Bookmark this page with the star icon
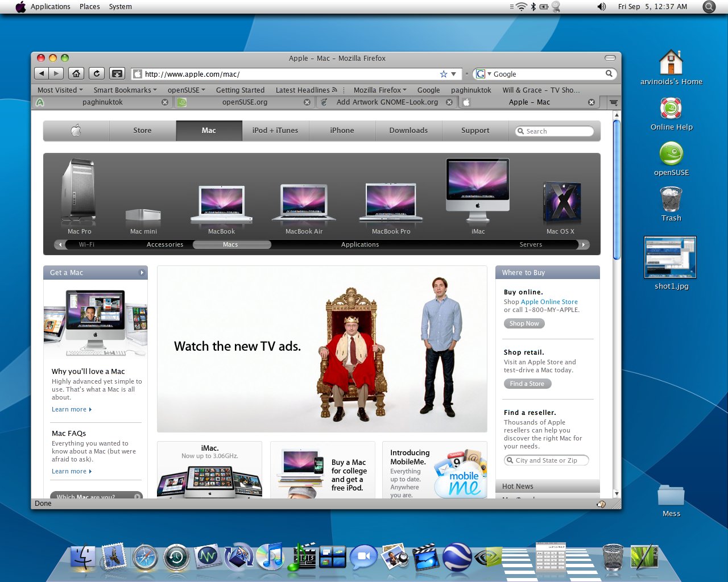Screen dimensions: 728x582 [444, 74]
